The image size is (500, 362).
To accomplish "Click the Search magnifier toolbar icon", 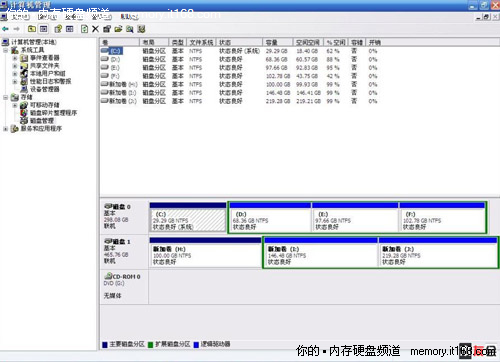I will pos(130,29).
